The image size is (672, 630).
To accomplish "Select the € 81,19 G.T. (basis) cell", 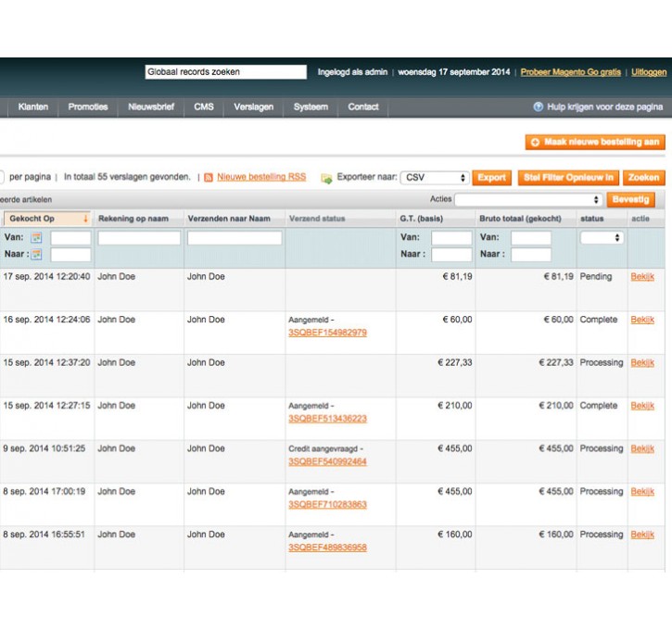I will (436, 289).
